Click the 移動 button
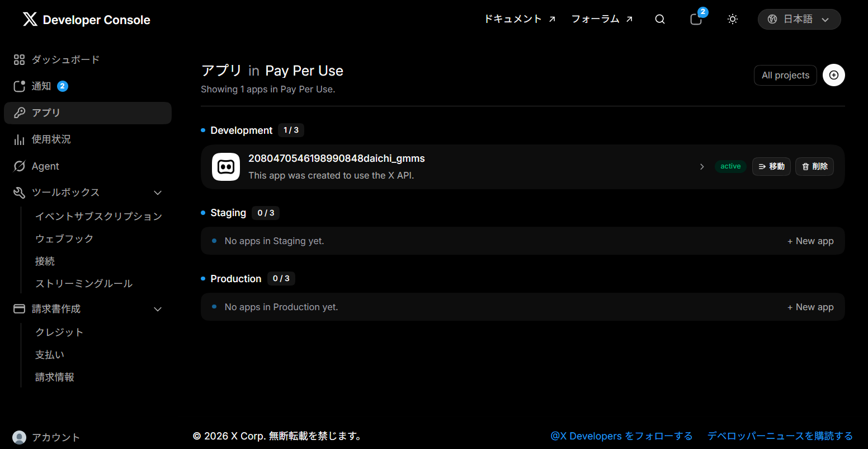The height and width of the screenshot is (449, 868). (x=771, y=166)
